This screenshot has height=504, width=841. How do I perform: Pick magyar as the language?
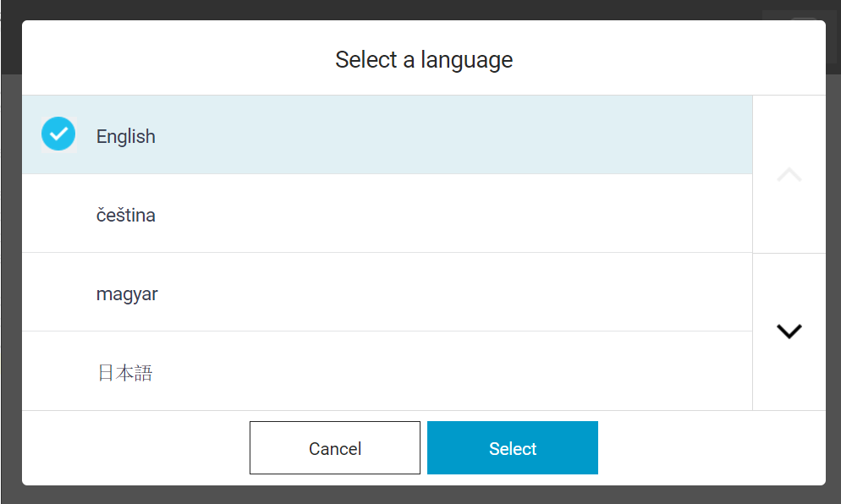[388, 293]
